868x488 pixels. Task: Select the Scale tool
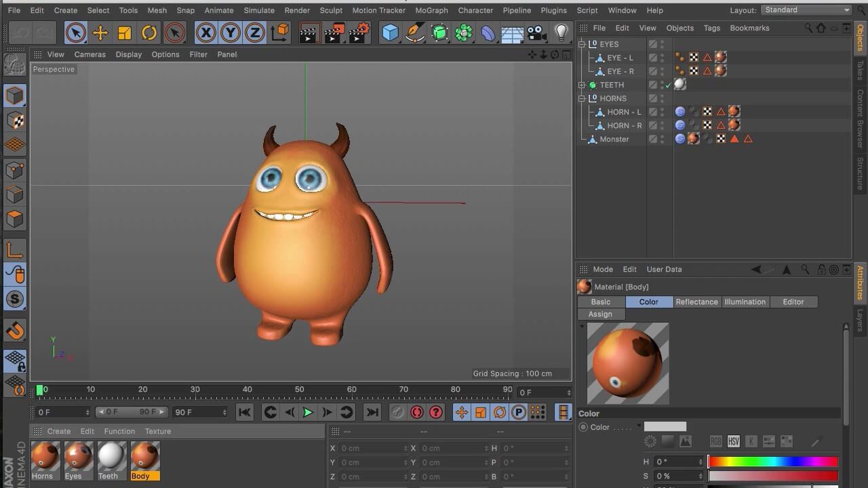pyautogui.click(x=125, y=32)
